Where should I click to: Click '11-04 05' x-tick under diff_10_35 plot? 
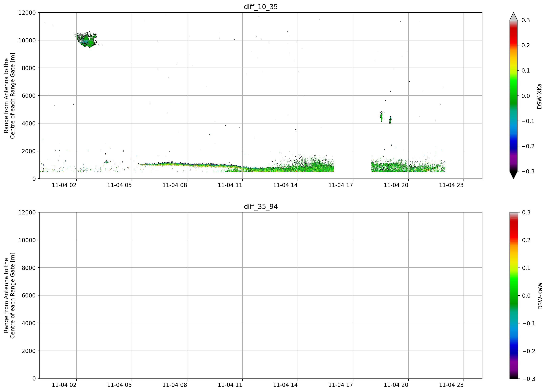coord(119,185)
